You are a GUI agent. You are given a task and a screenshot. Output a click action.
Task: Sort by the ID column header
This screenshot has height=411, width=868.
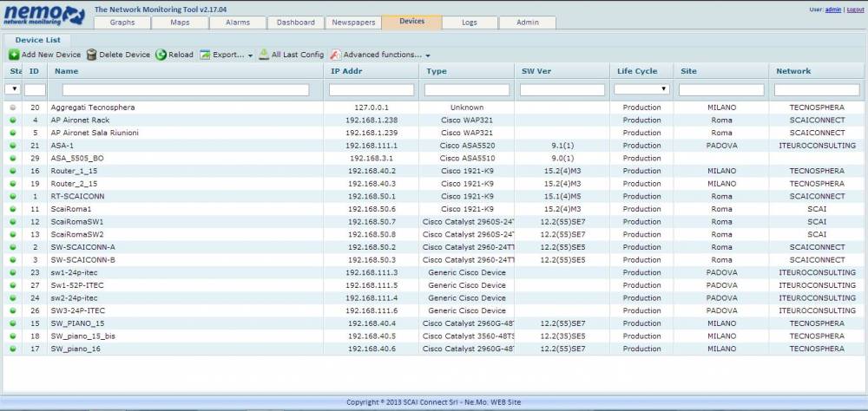pos(35,71)
